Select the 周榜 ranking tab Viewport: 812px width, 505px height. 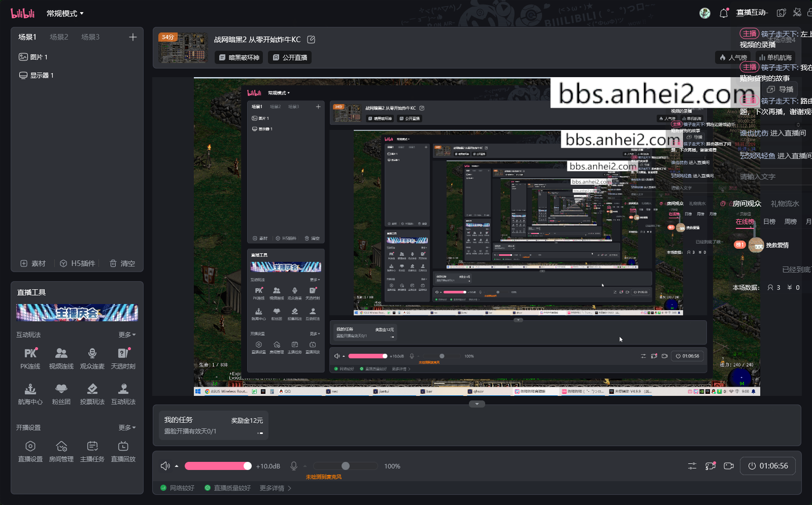point(790,222)
